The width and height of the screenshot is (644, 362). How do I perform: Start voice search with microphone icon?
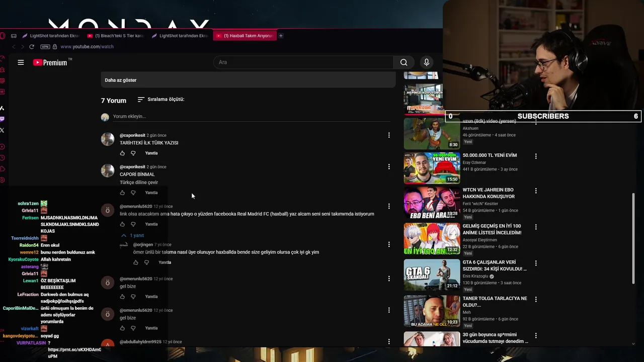(427, 62)
